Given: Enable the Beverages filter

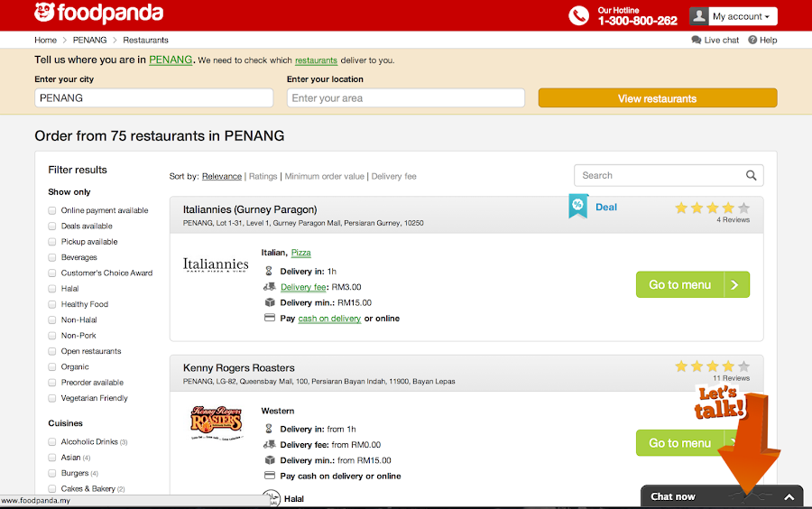Looking at the screenshot, I should point(51,257).
